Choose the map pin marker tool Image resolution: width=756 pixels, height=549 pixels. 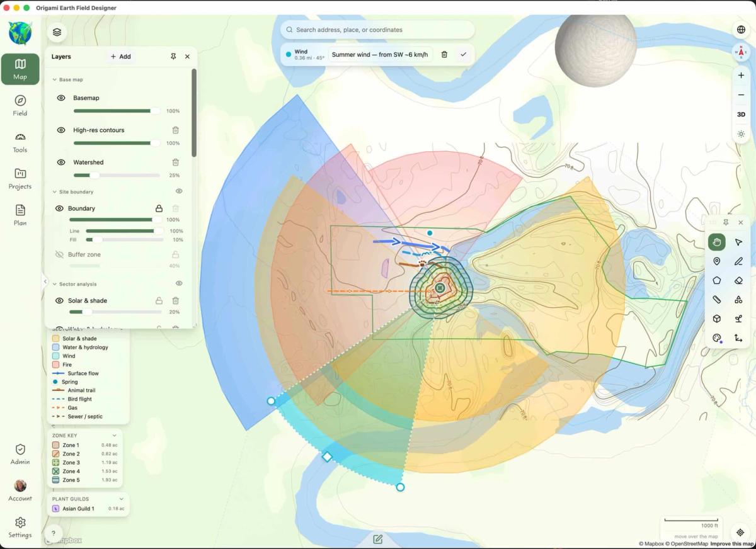[716, 261]
